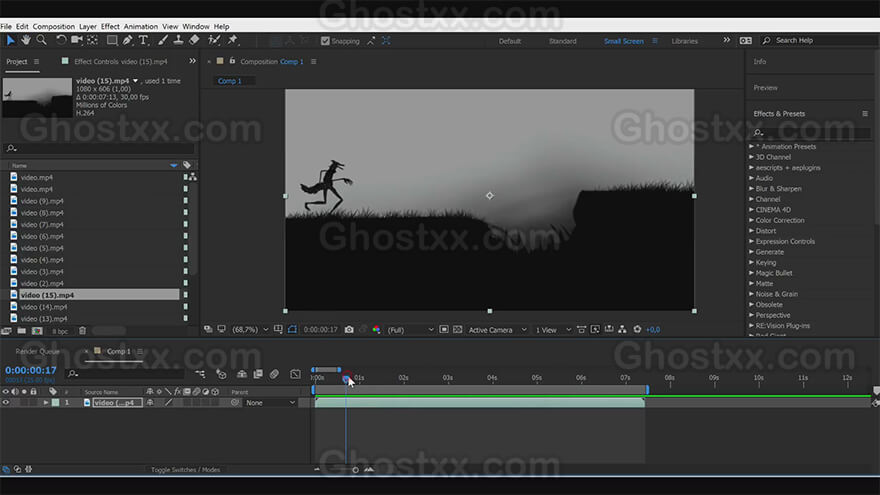Image resolution: width=880 pixels, height=495 pixels.
Task: Select the Puppet Pin tool
Action: (x=232, y=40)
